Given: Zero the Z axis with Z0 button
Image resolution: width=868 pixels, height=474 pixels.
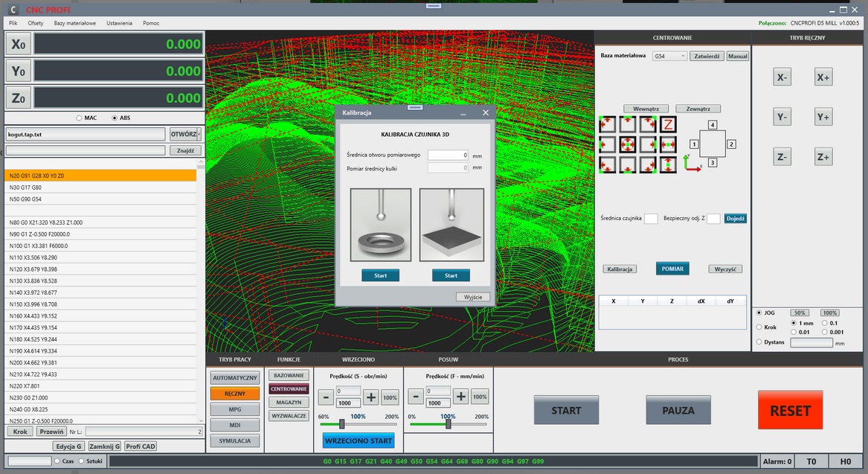Looking at the screenshot, I should click(19, 98).
